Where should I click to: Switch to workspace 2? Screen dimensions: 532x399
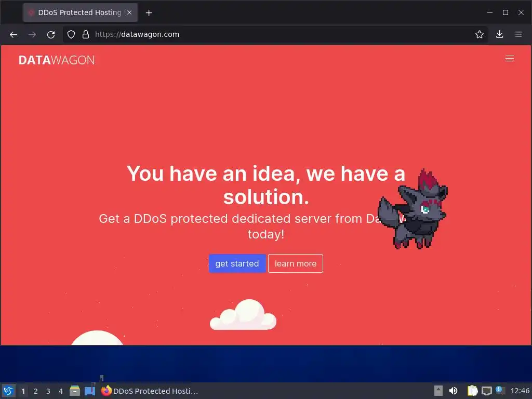point(36,391)
